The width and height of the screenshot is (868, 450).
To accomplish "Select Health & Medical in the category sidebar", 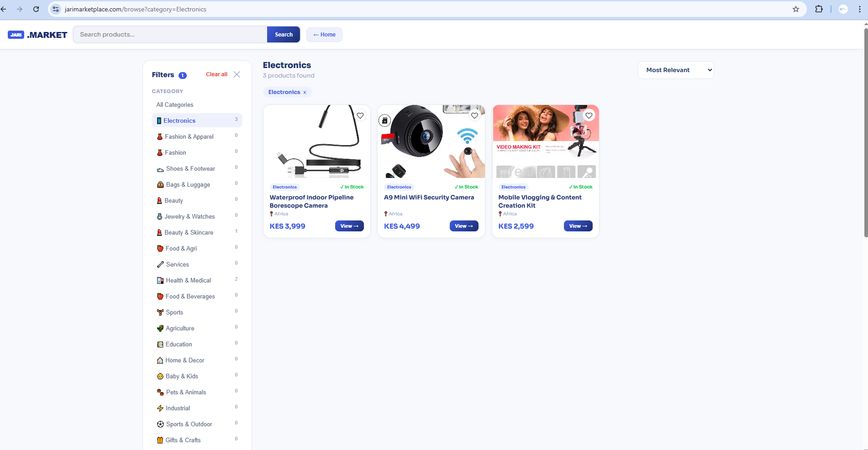I will (188, 280).
